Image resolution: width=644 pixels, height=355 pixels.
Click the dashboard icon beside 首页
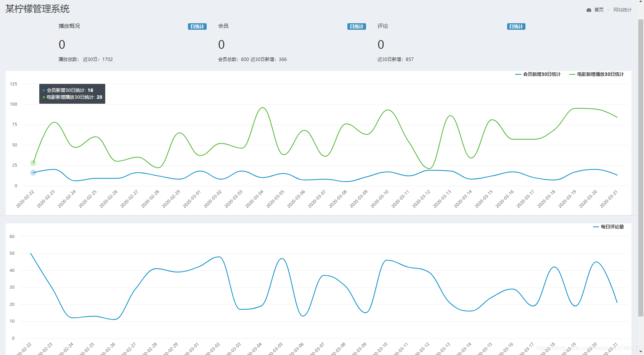(x=589, y=10)
